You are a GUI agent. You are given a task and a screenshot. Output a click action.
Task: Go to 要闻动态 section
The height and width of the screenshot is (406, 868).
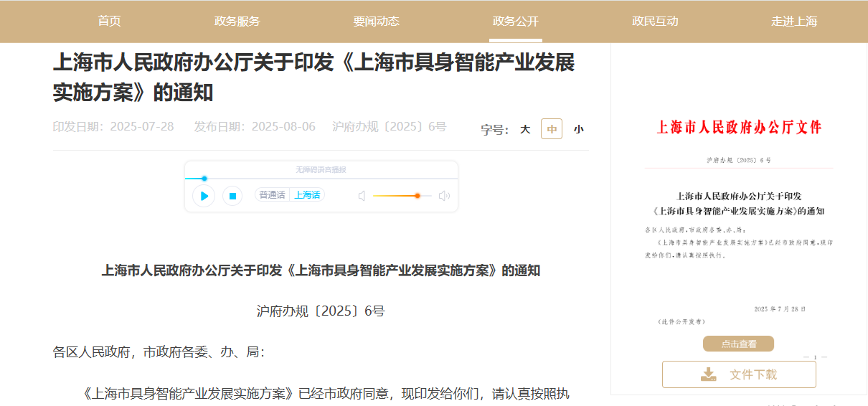tap(376, 21)
